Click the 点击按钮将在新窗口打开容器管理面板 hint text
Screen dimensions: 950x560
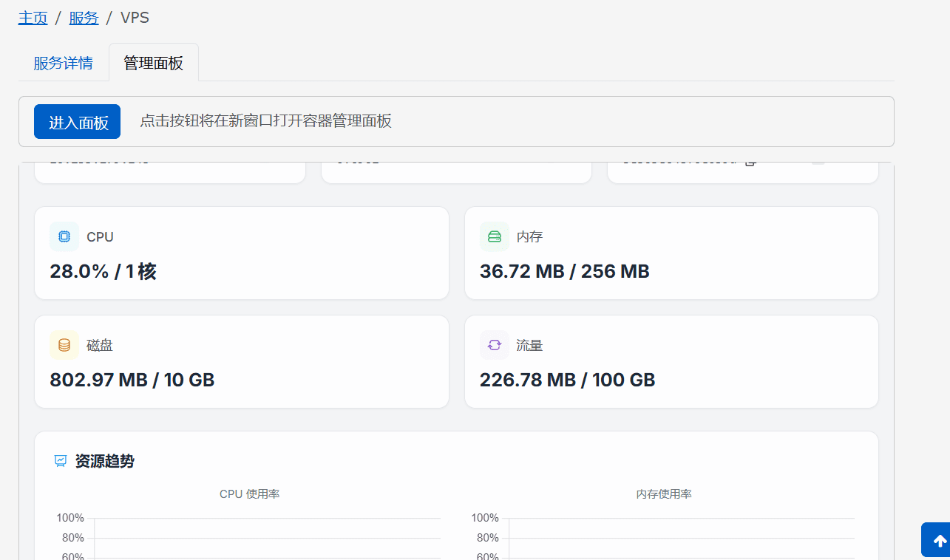[265, 122]
